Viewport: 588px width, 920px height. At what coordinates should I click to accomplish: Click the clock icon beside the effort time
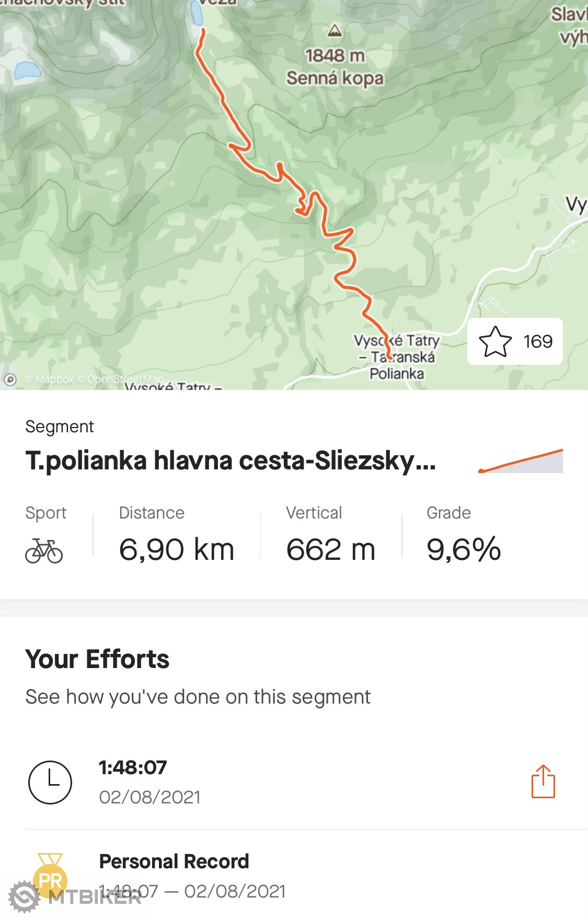[50, 782]
